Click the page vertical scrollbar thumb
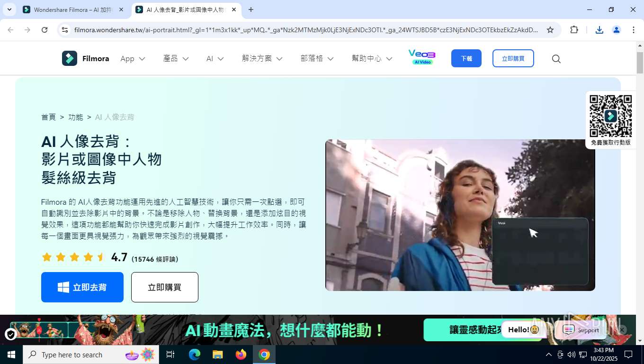The height and width of the screenshot is (364, 644). 640,62
